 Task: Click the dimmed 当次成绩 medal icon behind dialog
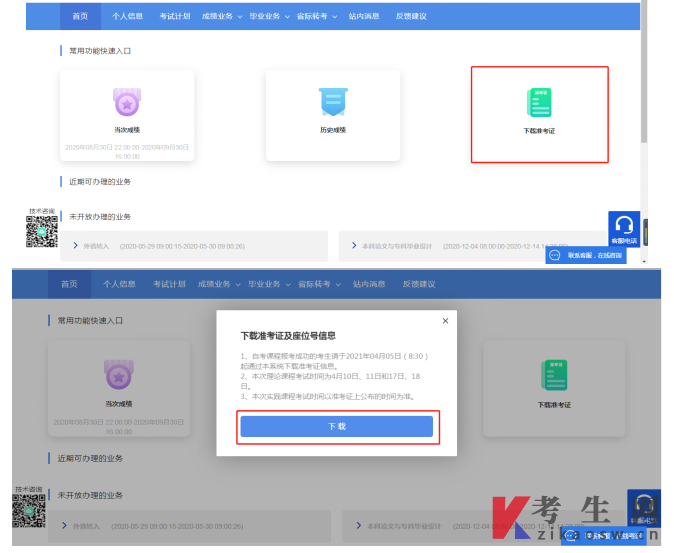click(119, 374)
